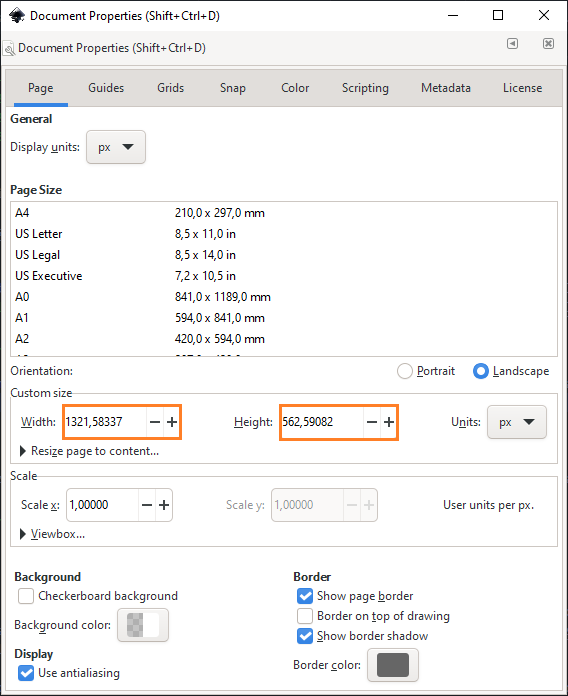
Task: Open the Display units dropdown
Action: (116, 147)
